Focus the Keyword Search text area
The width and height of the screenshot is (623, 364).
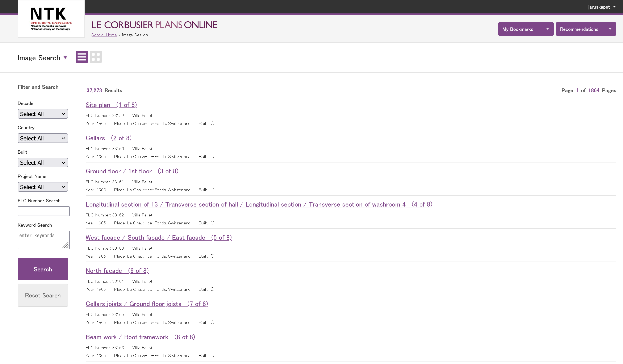43,240
